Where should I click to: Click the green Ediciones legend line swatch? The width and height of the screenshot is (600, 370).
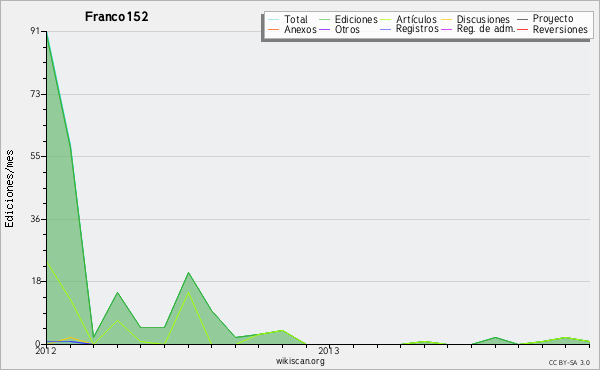(x=324, y=20)
